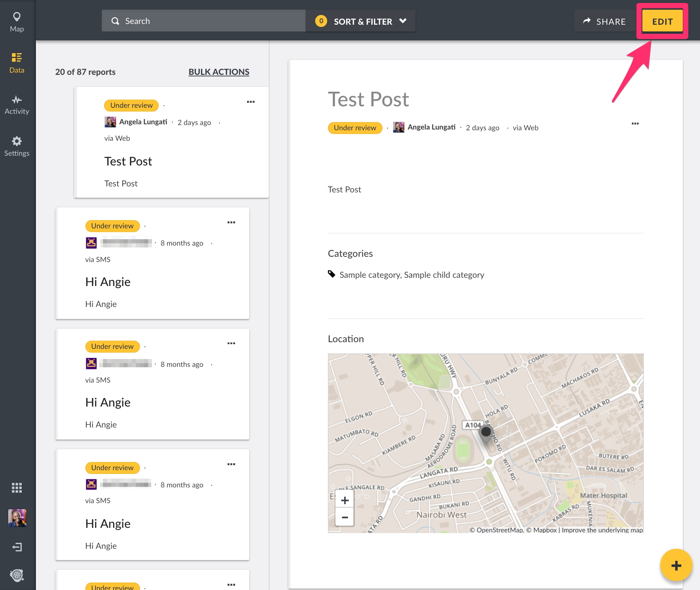The image size is (700, 590).
Task: Open the Map view in sidebar
Action: (17, 22)
